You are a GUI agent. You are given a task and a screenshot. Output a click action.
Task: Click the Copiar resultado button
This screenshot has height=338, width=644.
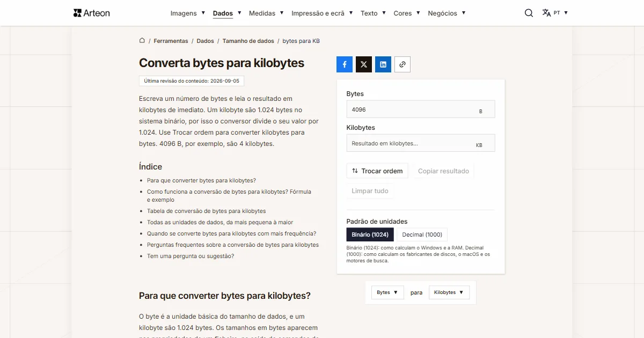pyautogui.click(x=443, y=171)
